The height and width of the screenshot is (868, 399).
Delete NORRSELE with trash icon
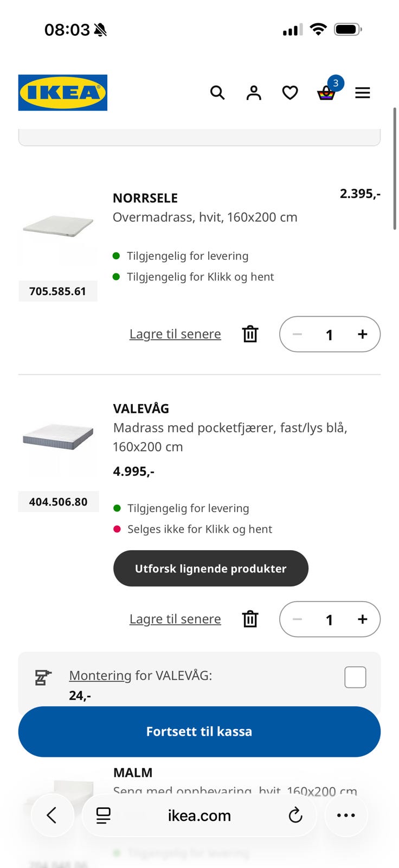(250, 334)
